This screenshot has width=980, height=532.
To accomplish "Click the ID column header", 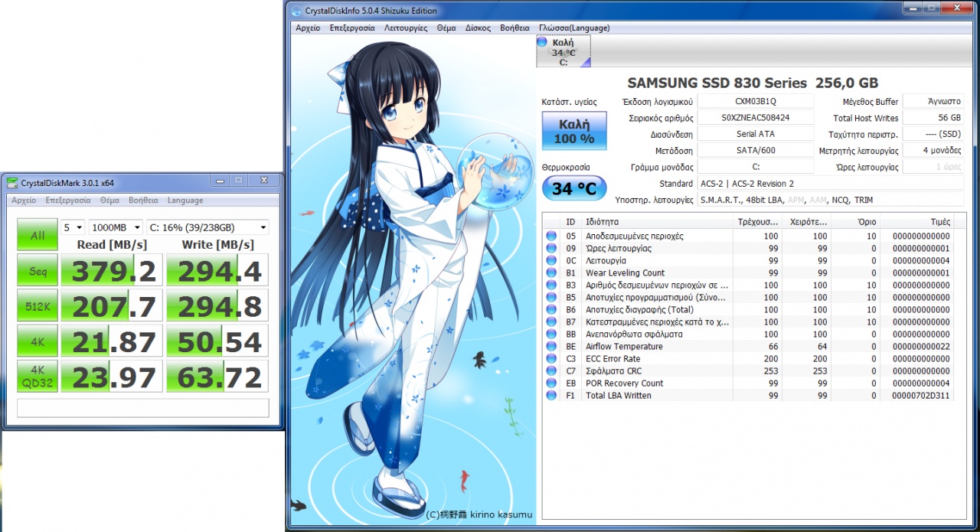I will 570,221.
